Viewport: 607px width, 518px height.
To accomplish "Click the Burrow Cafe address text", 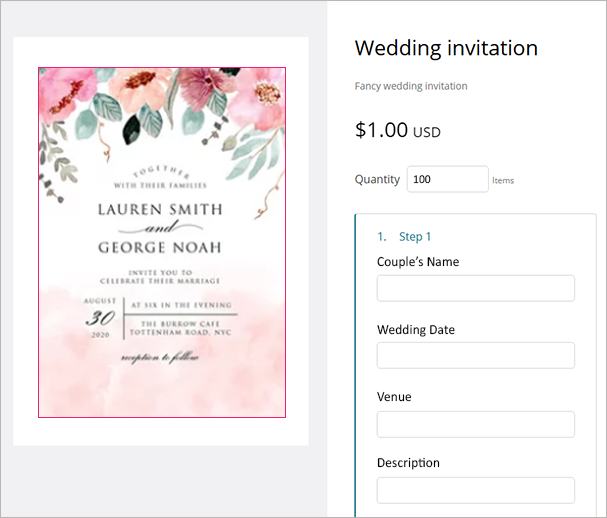I will pos(181,329).
